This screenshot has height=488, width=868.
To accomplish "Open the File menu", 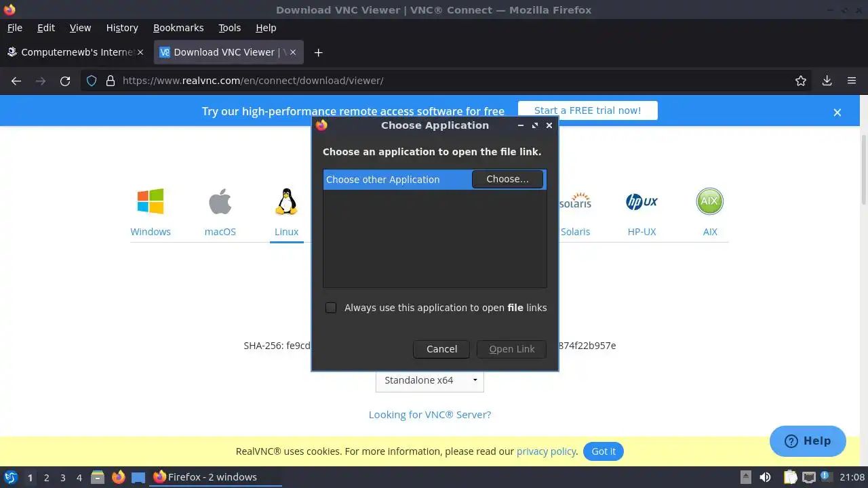I will (x=14, y=28).
